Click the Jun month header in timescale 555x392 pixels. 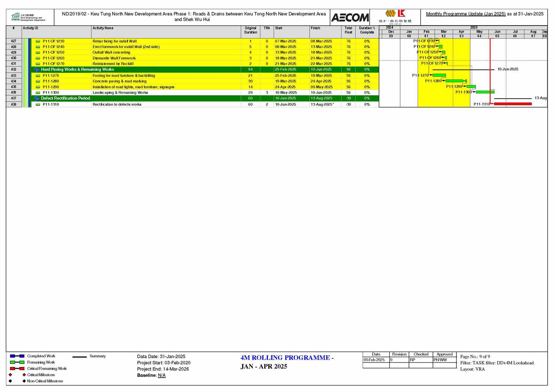pyautogui.click(x=497, y=32)
